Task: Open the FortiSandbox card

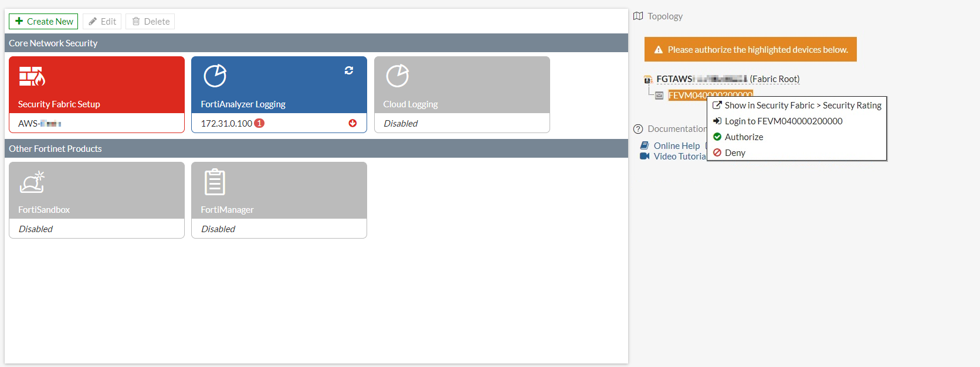Action: [x=97, y=200]
